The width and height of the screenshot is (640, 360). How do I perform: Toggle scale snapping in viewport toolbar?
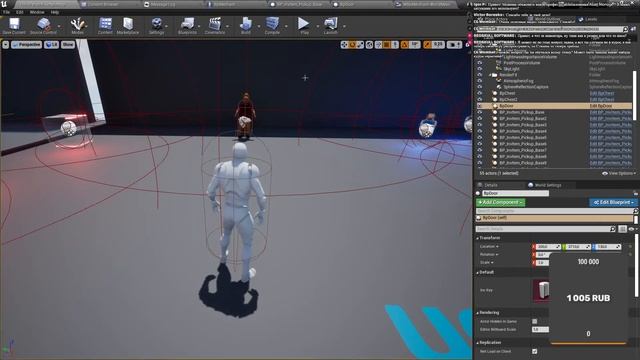[x=427, y=44]
